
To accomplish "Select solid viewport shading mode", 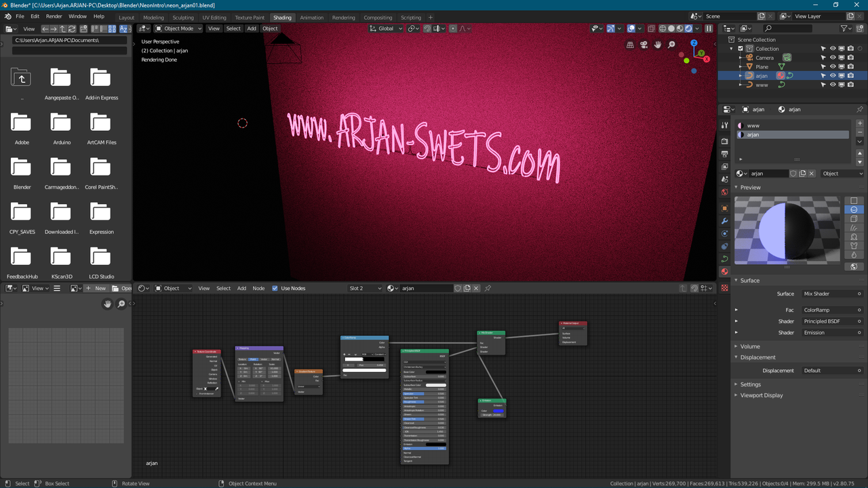I will coord(671,28).
